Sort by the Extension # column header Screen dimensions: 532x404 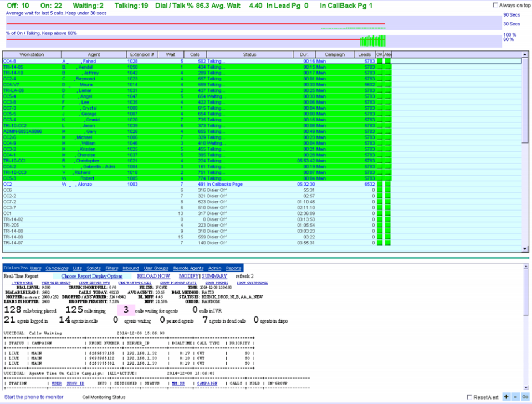[x=142, y=54]
